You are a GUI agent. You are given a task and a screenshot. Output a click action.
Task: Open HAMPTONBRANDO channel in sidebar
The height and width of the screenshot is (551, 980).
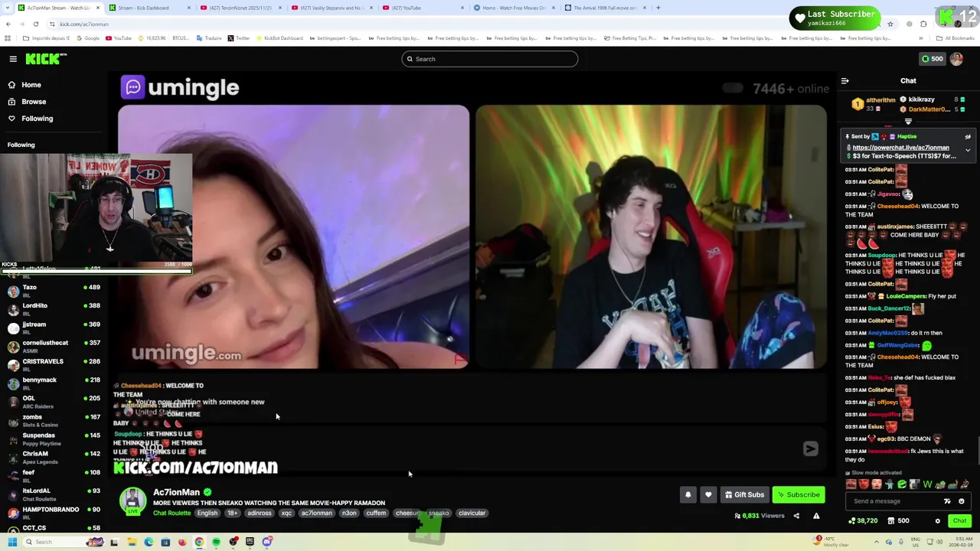[52, 513]
